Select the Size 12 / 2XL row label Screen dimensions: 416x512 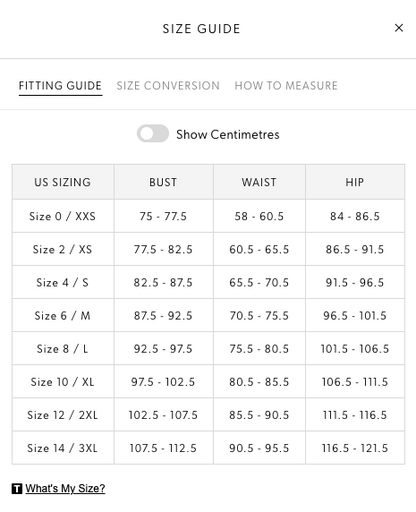point(63,415)
